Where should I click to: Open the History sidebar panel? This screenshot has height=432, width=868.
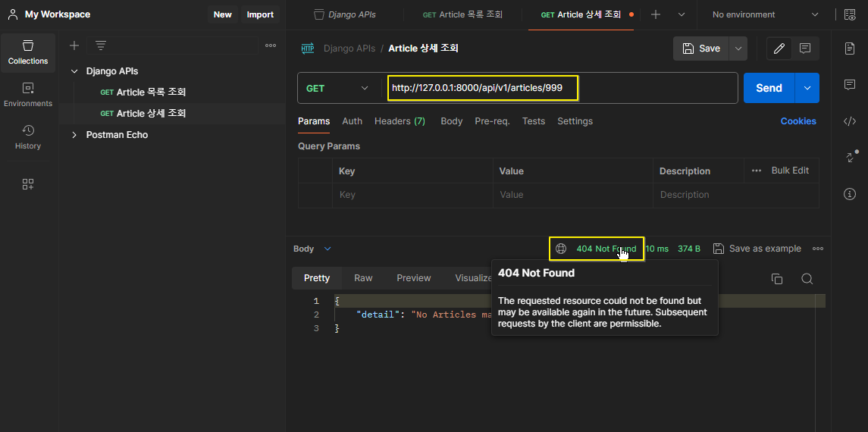click(28, 138)
